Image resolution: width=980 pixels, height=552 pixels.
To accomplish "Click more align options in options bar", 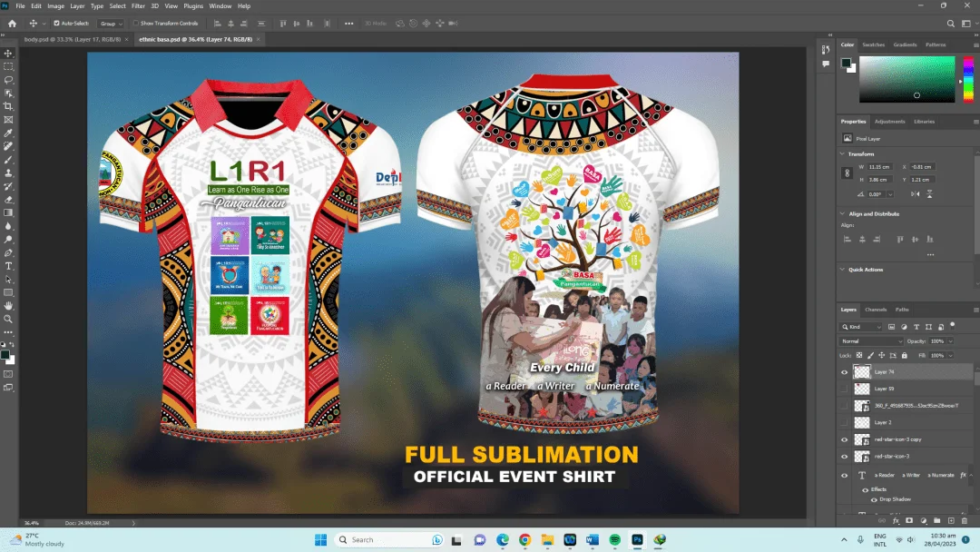I will point(348,24).
